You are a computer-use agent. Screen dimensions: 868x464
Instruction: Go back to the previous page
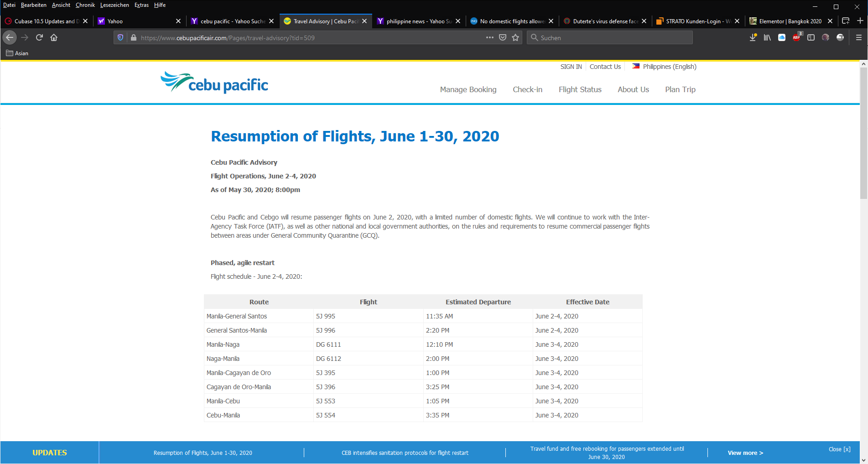tap(10, 37)
